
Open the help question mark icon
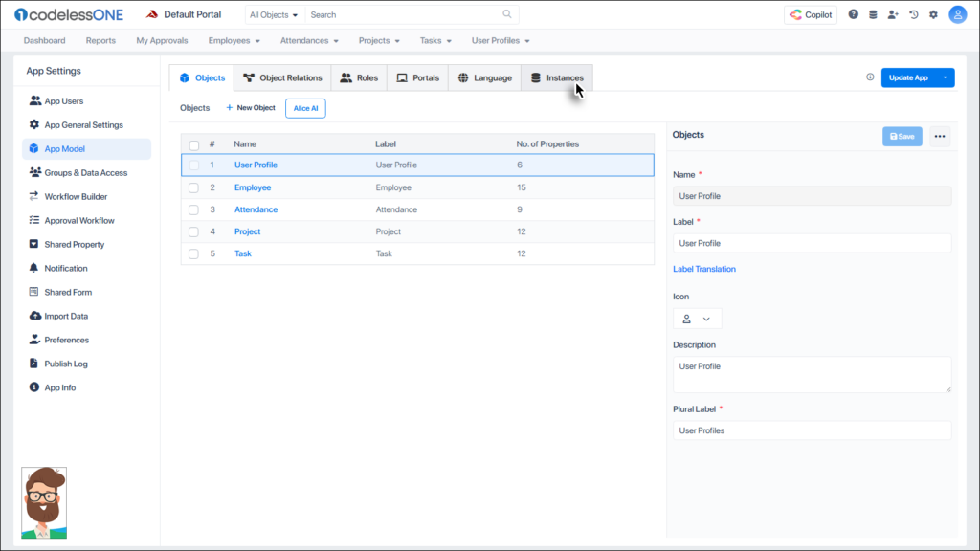[x=853, y=14]
